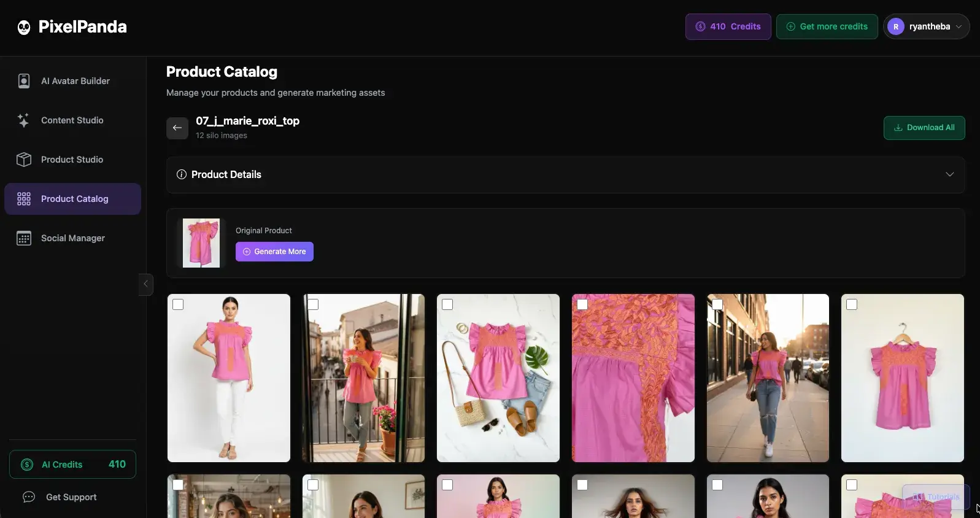The image size is (980, 518).
Task: Go back using the left arrow button
Action: pos(177,128)
